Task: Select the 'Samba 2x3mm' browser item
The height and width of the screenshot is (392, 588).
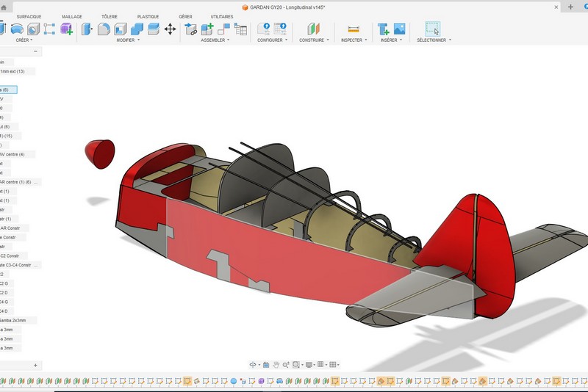Action: click(x=13, y=320)
